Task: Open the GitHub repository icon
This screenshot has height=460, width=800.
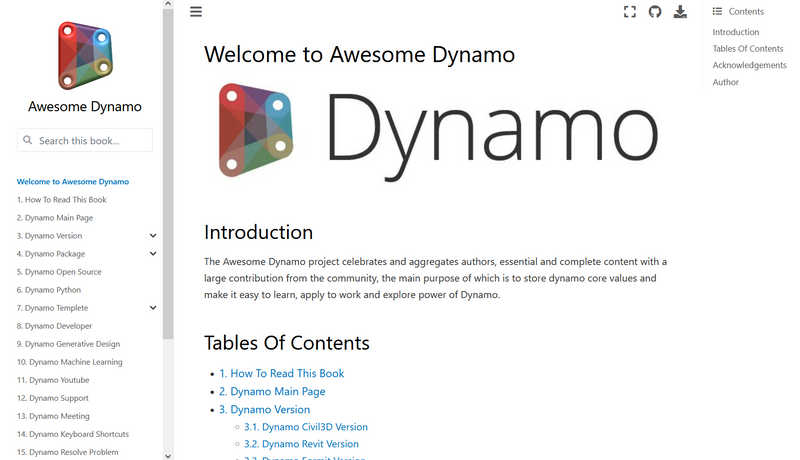Action: (x=655, y=12)
